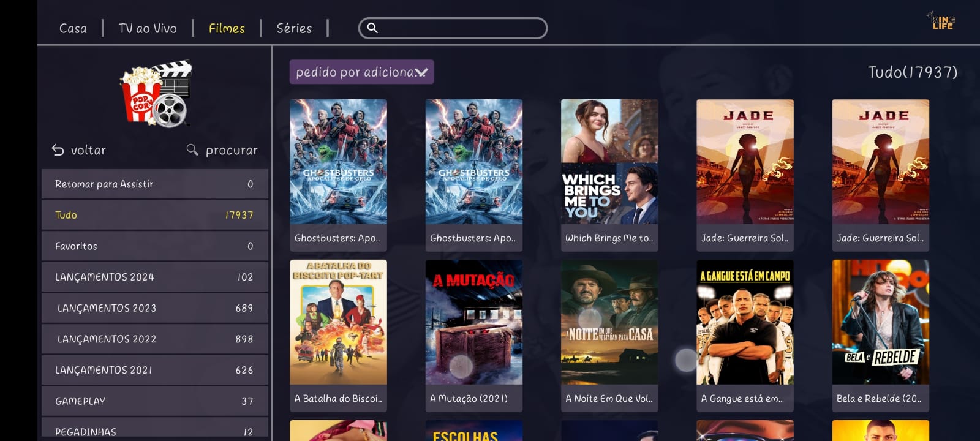
Task: Open the Favoritos category
Action: 155,246
